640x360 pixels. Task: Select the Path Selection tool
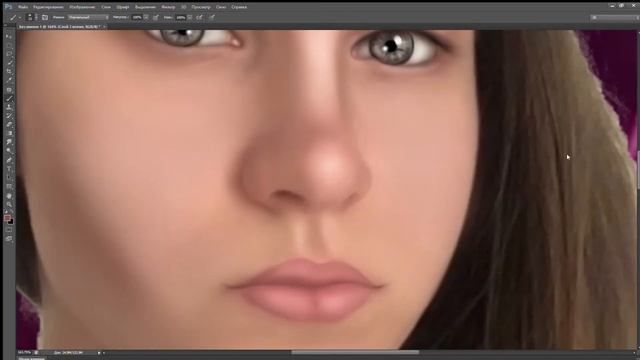click(x=9, y=178)
